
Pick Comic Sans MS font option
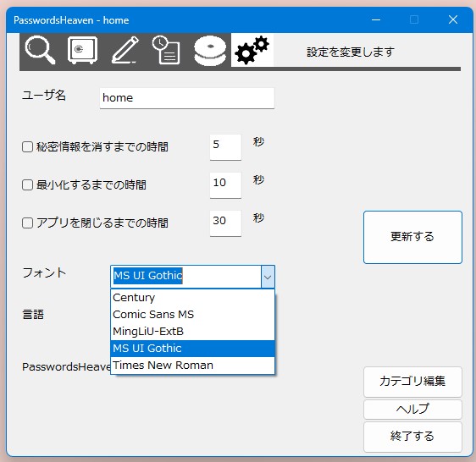pos(193,315)
